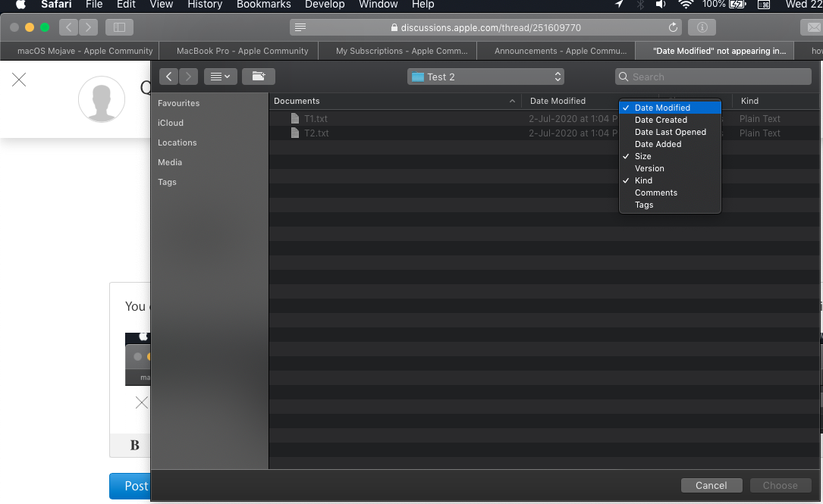Click the attached screenshot thumbnail
Screen dimensions: 823x504
coord(138,359)
